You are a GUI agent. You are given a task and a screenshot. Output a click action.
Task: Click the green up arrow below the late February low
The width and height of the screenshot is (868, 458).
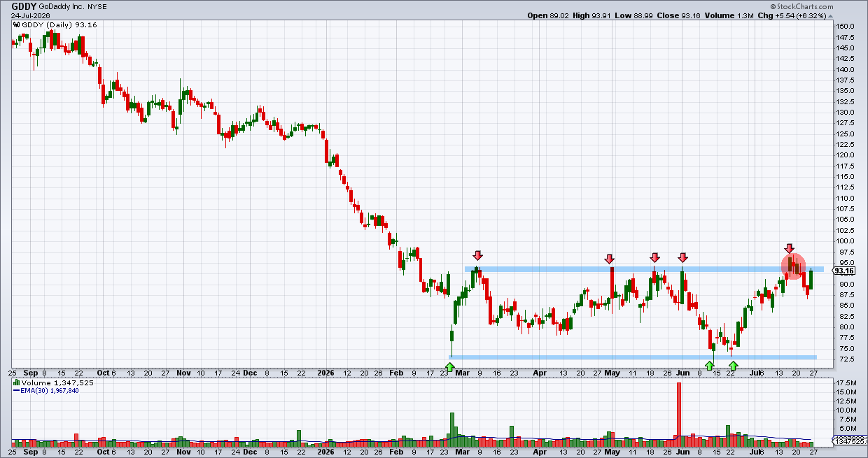[x=450, y=366]
